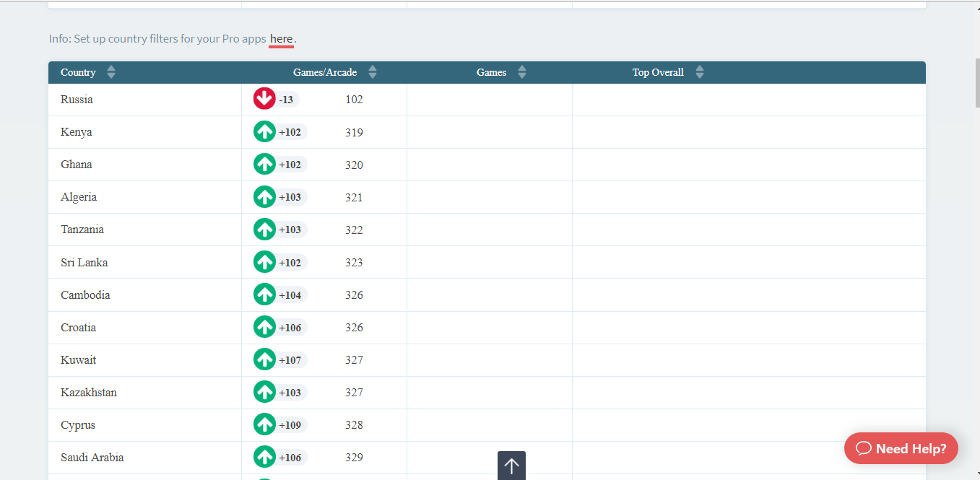
Task: Select the Saudi Arabia country cell
Action: point(144,457)
